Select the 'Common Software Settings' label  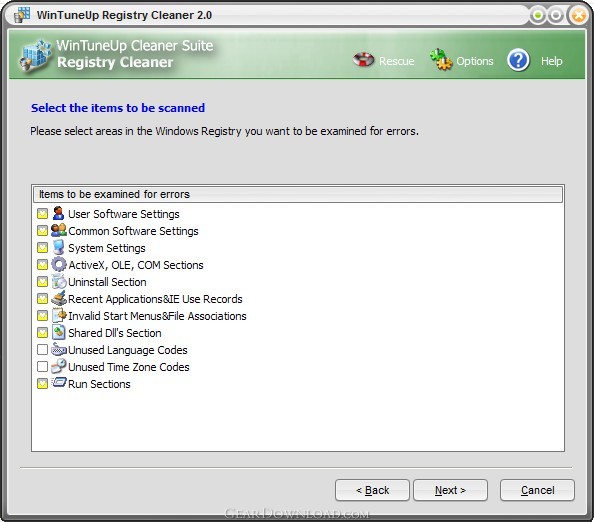133,231
